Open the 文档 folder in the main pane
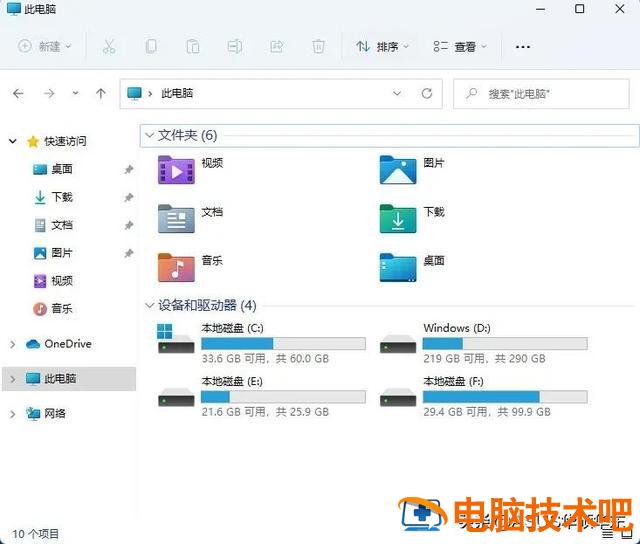This screenshot has width=640, height=544. click(x=176, y=219)
